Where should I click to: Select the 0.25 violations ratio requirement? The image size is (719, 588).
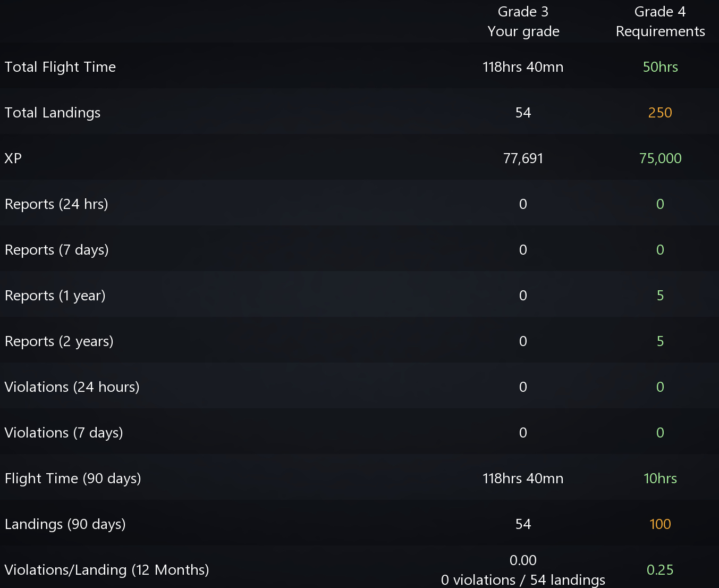tap(660, 570)
